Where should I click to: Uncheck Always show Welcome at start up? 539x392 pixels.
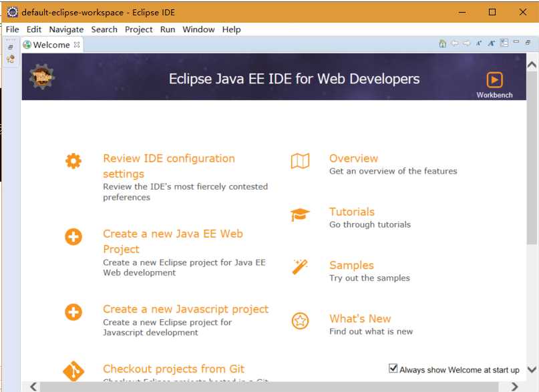tap(393, 369)
